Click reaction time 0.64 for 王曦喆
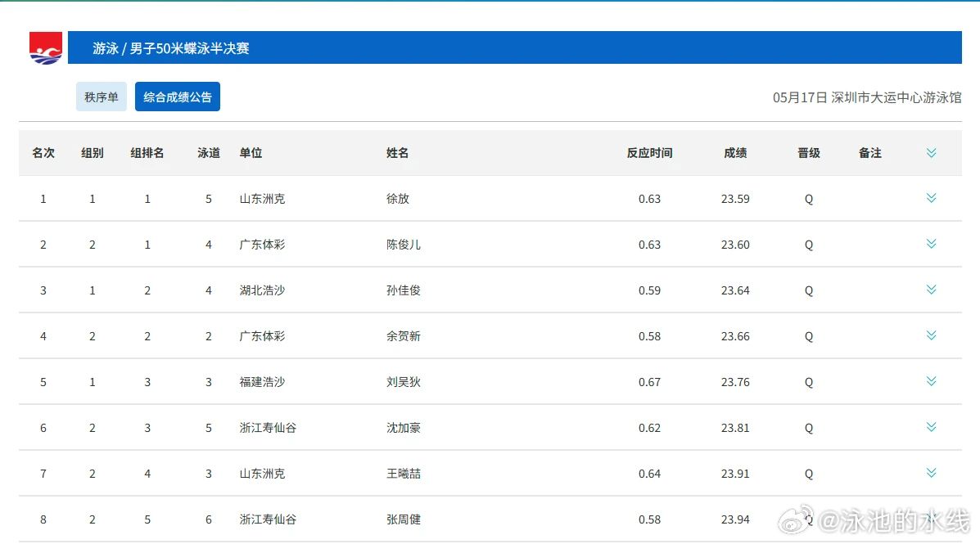 click(649, 474)
